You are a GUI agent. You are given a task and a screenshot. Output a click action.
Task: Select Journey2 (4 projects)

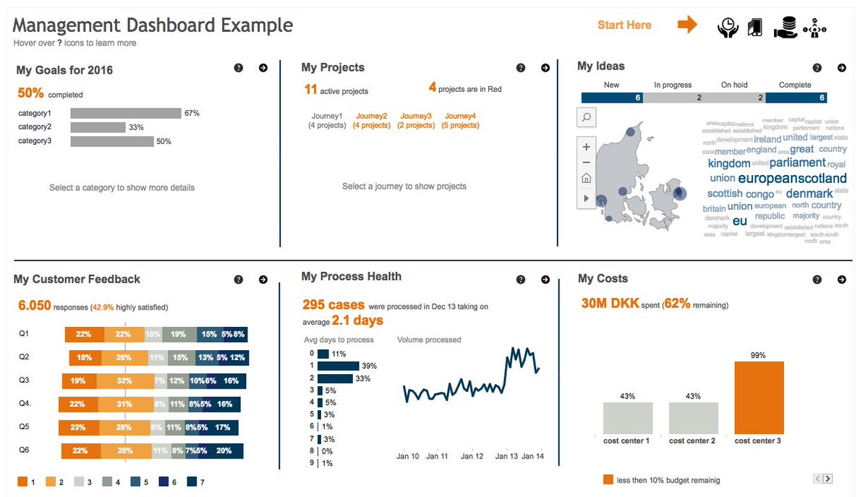coord(372,120)
